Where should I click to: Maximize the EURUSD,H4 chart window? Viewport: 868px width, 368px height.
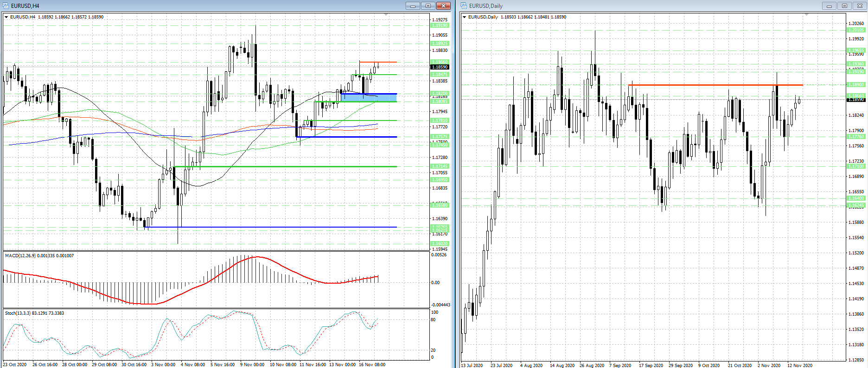point(428,6)
